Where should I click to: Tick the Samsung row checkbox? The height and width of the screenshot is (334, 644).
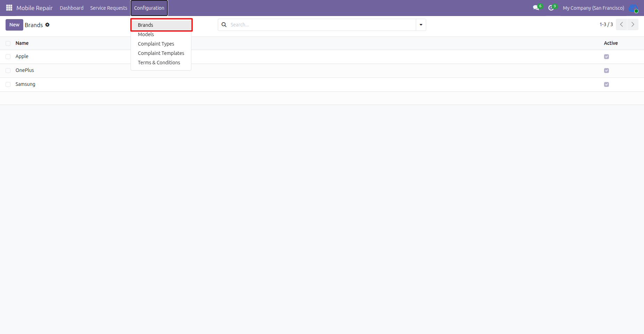pos(8,84)
